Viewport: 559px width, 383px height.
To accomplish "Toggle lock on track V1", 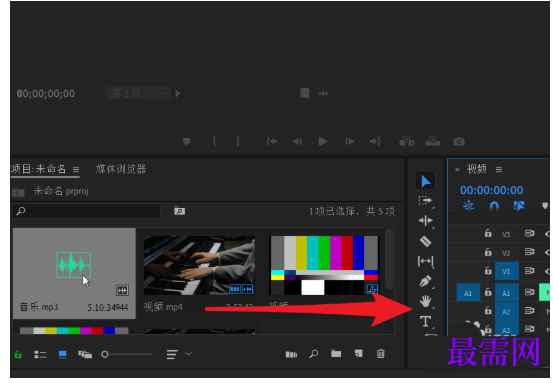I will [488, 271].
